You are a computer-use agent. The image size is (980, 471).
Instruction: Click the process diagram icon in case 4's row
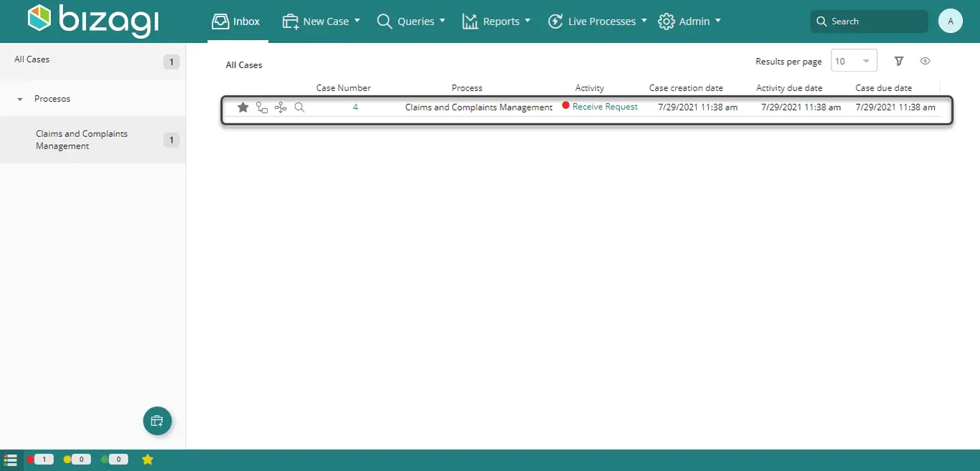[x=281, y=108]
